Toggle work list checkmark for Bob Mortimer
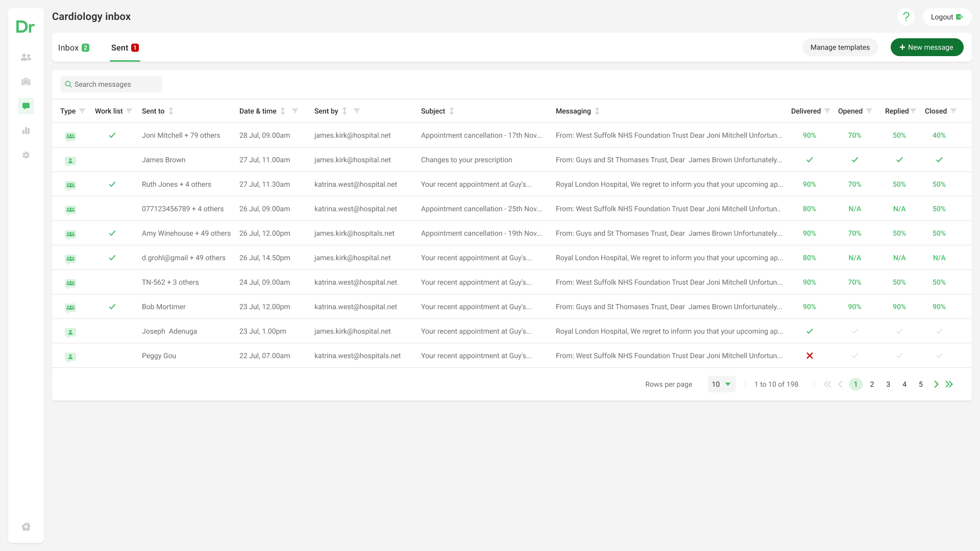 pyautogui.click(x=112, y=307)
